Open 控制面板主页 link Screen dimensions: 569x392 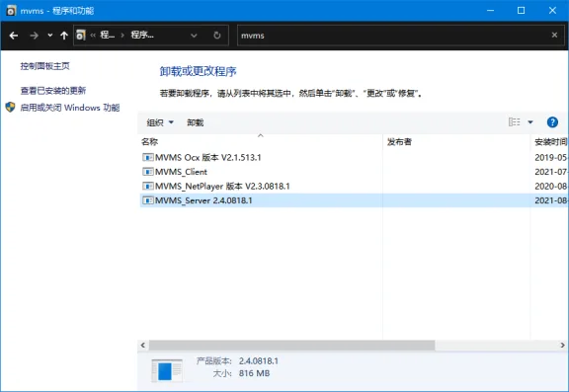pos(45,66)
